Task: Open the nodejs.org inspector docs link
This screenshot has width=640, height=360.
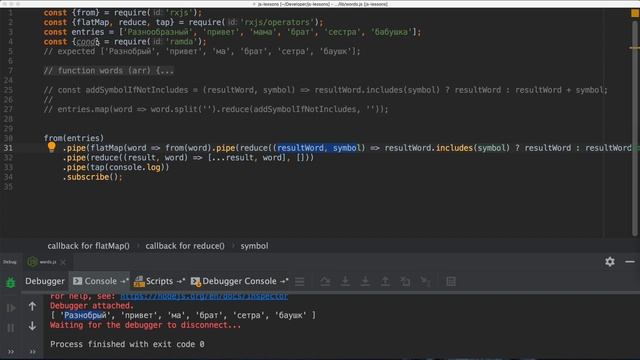Action: point(204,296)
